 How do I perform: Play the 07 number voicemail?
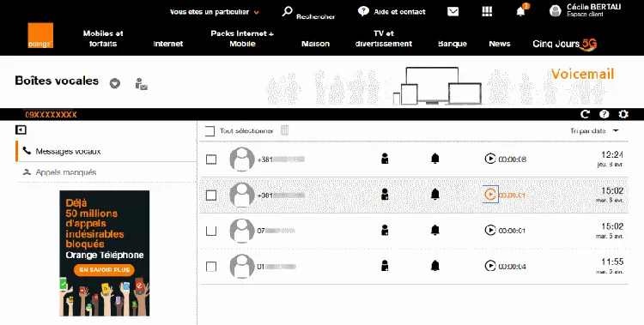coord(490,230)
